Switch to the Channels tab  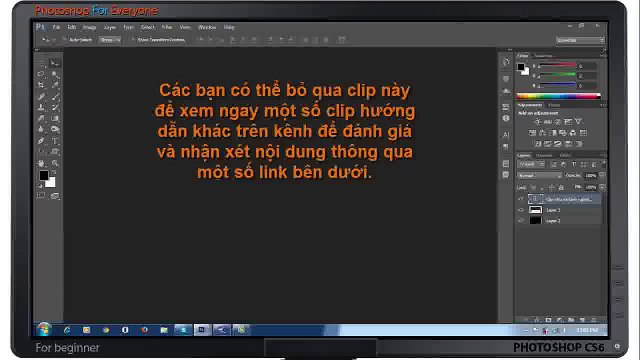click(x=544, y=156)
